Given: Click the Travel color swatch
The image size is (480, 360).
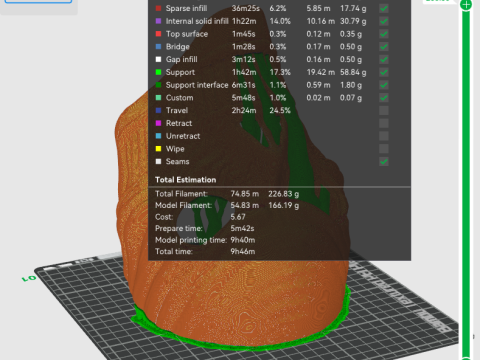Looking at the screenshot, I should tap(159, 110).
